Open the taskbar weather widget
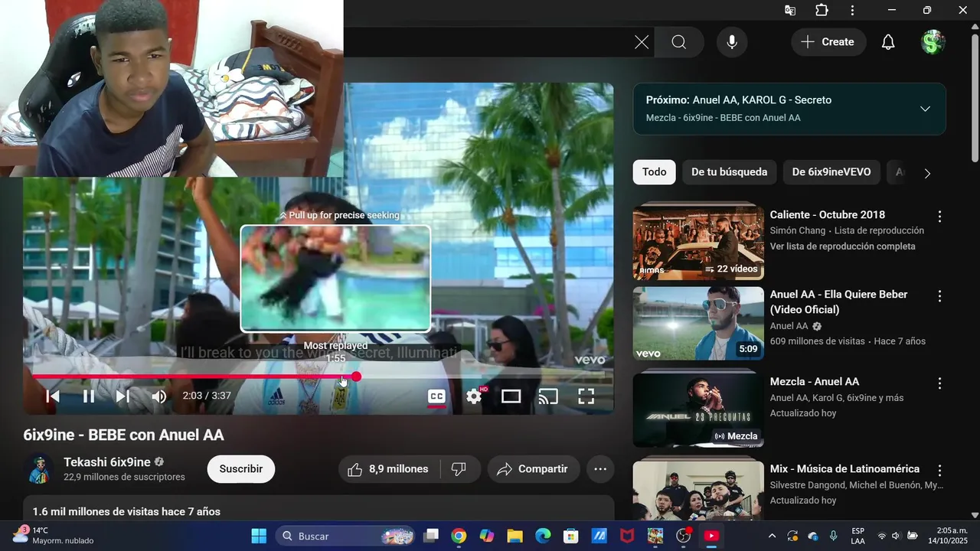 click(54, 536)
